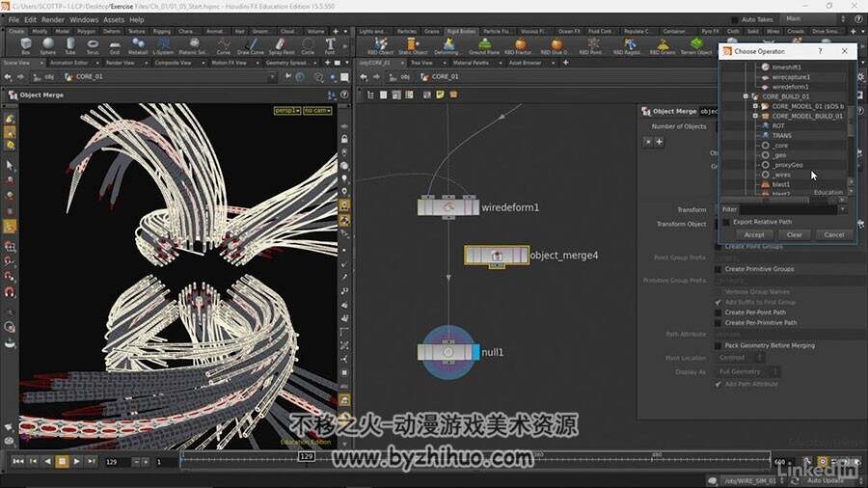The height and width of the screenshot is (488, 868).
Task: Select the wiredeform1 node in network
Action: [x=448, y=207]
